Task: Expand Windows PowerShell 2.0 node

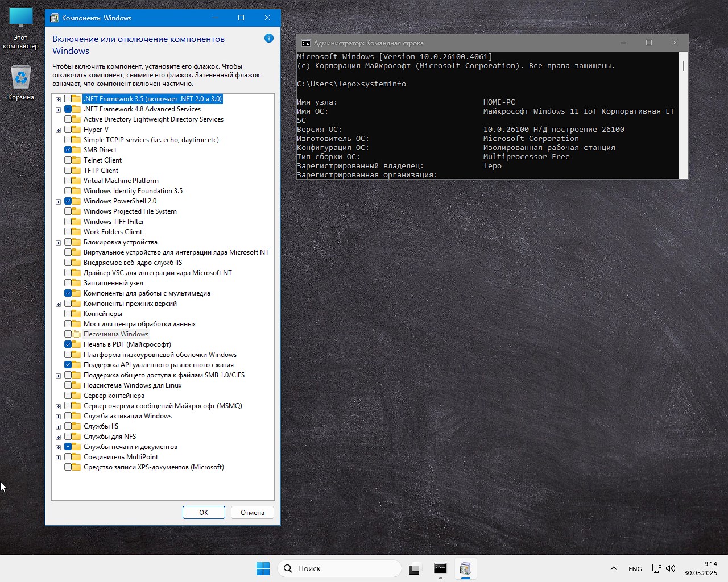Action: point(58,202)
